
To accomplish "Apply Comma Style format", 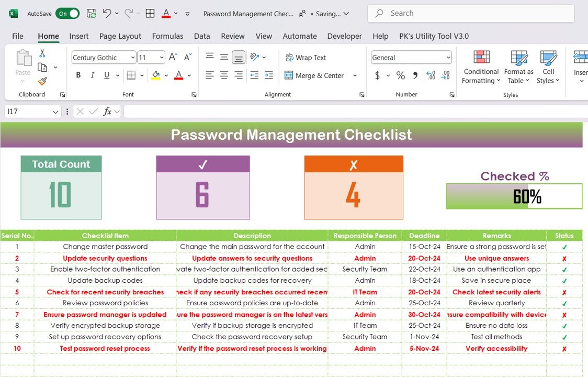I will (415, 75).
